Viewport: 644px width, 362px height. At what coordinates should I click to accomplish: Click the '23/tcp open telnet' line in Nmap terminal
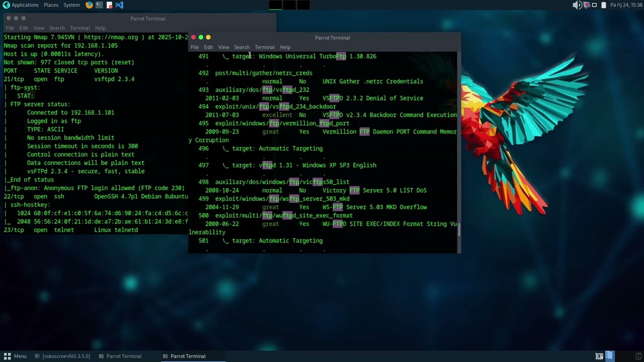coord(70,230)
